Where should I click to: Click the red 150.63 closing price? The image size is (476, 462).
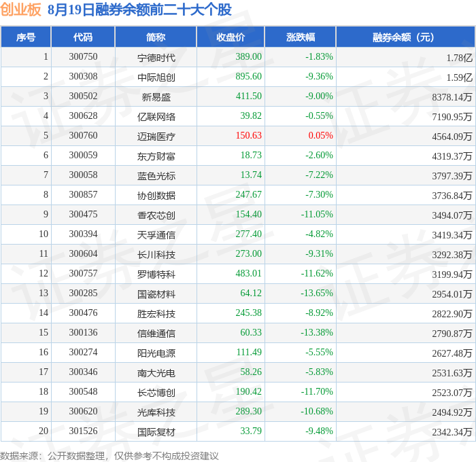click(x=249, y=135)
